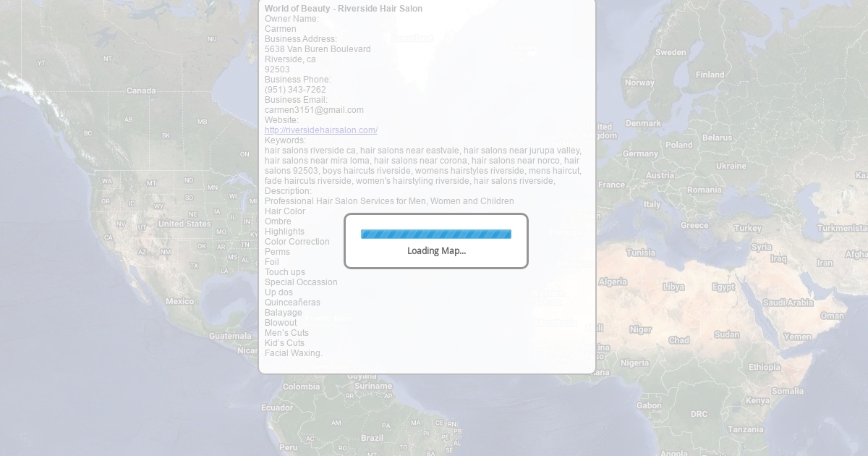
Task: Select the zip code '92503'
Action: pos(277,69)
